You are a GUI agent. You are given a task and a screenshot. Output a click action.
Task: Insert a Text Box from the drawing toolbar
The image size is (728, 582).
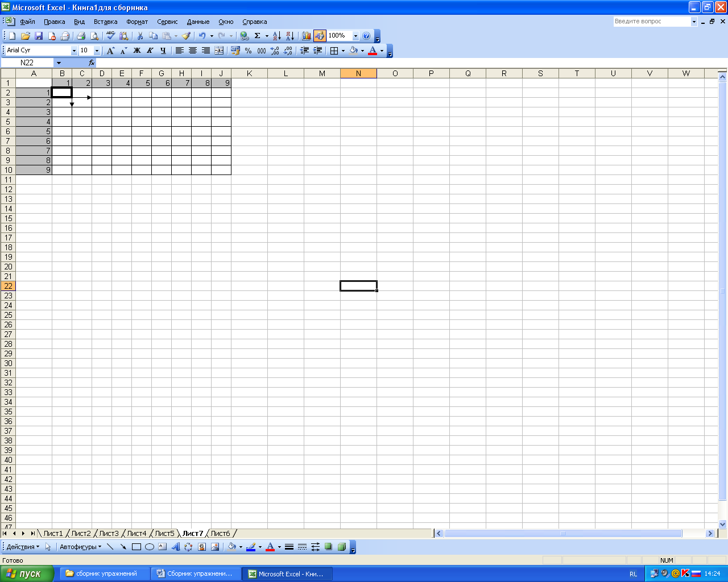pos(163,547)
